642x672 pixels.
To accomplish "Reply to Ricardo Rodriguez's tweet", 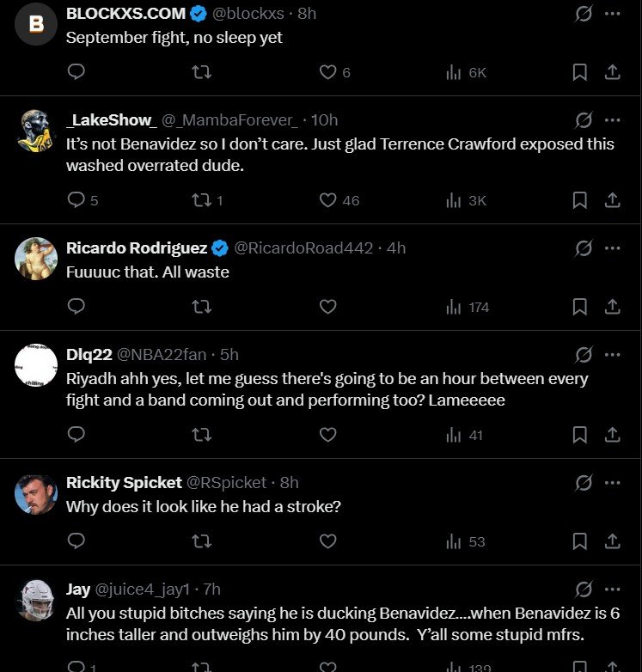I will 76,307.
